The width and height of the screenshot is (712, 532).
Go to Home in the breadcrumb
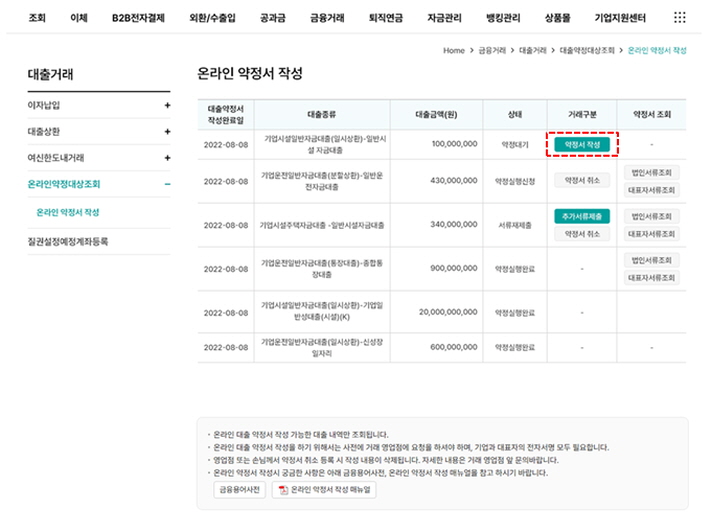pyautogui.click(x=453, y=50)
